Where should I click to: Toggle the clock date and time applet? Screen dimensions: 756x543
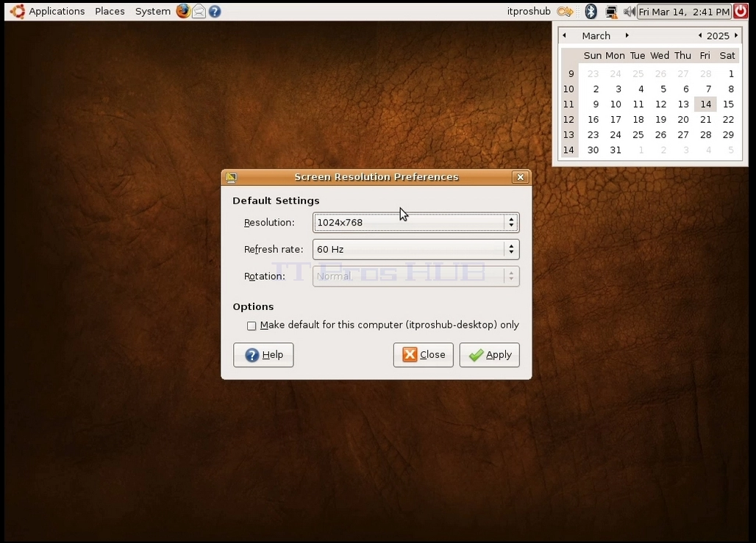(684, 12)
